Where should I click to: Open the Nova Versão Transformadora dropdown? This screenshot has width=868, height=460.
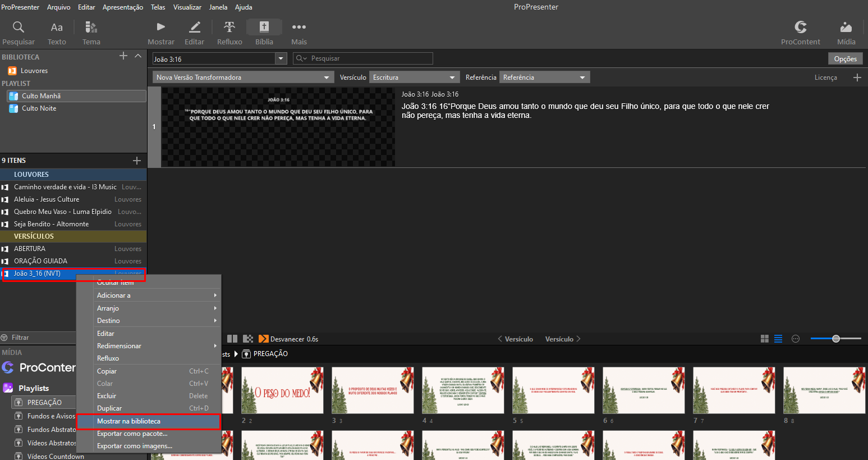point(244,78)
